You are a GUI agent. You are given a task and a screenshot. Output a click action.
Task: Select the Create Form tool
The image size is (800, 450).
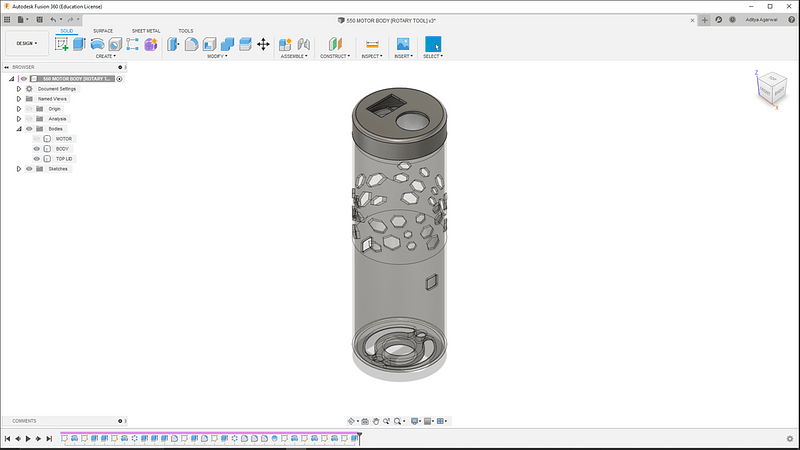click(151, 44)
